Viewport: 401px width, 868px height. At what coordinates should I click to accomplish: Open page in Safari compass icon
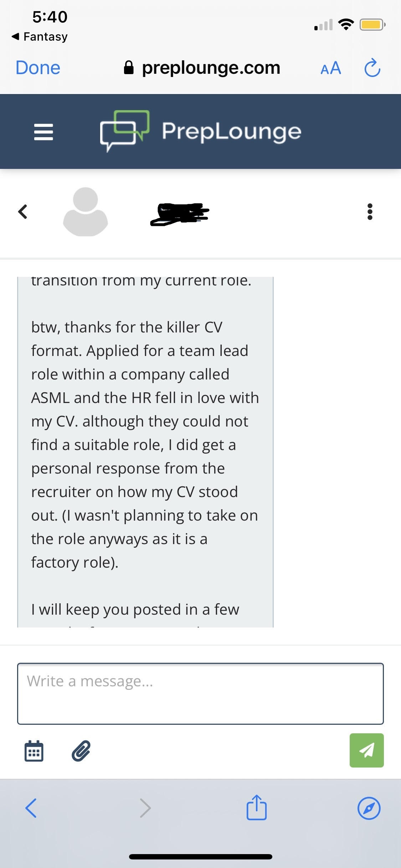click(x=369, y=808)
